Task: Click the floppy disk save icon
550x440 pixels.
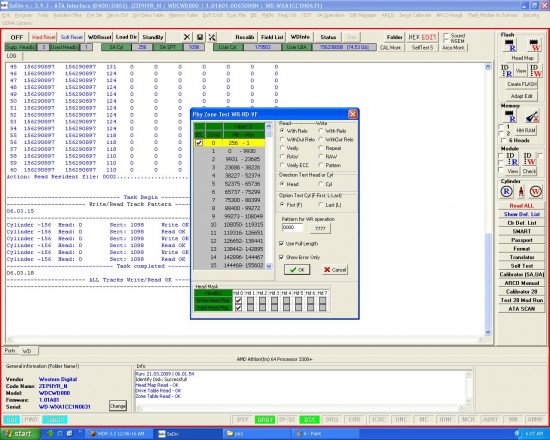Action: 200,37
